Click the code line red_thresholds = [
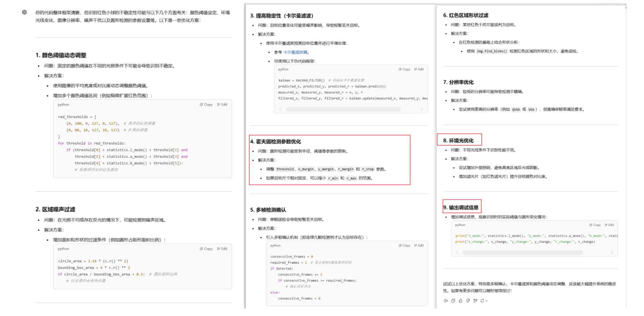Image resolution: width=644 pixels, height=316 pixels. click(77, 117)
